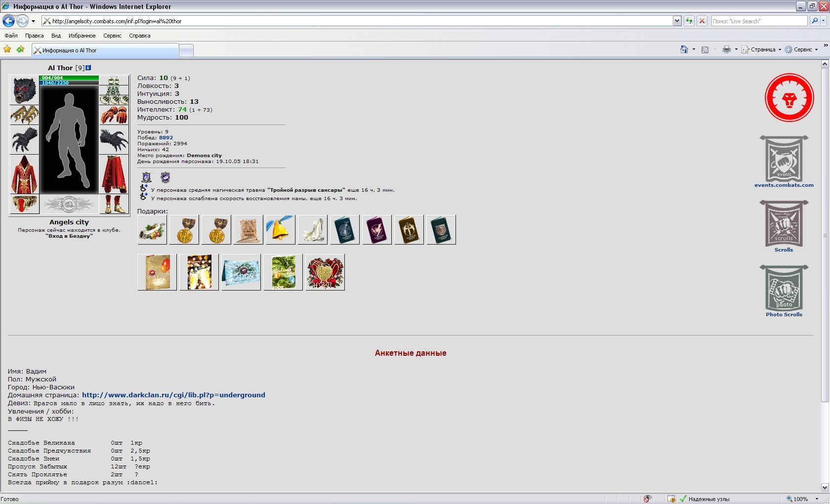This screenshot has width=830, height=504.
Task: Expand the address bar dropdown
Action: point(677,21)
